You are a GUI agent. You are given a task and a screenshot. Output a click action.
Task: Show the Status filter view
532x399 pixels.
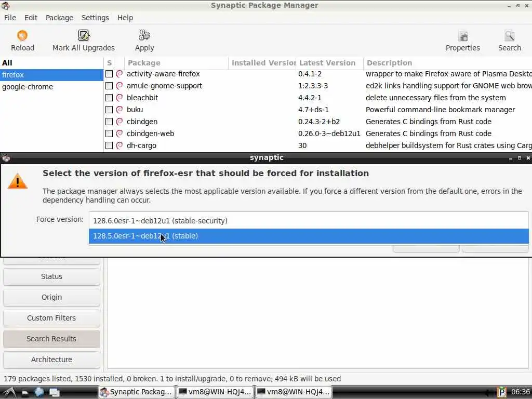click(51, 276)
